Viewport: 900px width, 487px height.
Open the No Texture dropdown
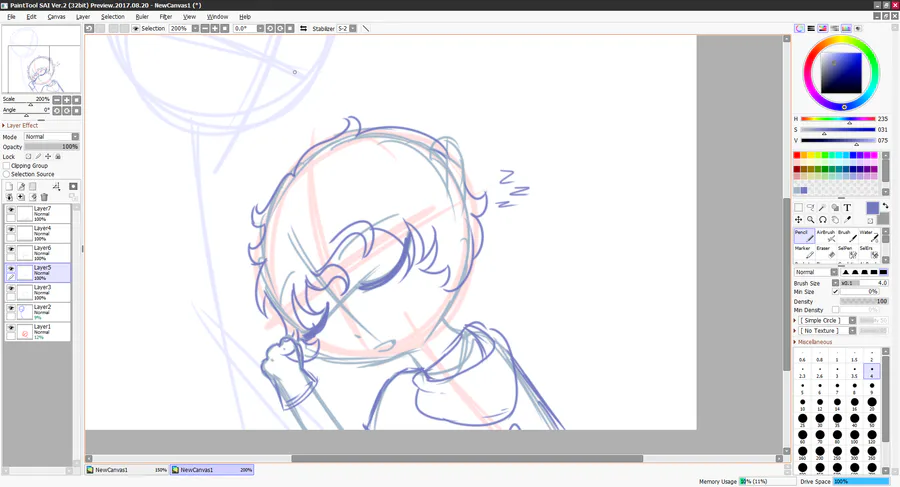point(852,331)
